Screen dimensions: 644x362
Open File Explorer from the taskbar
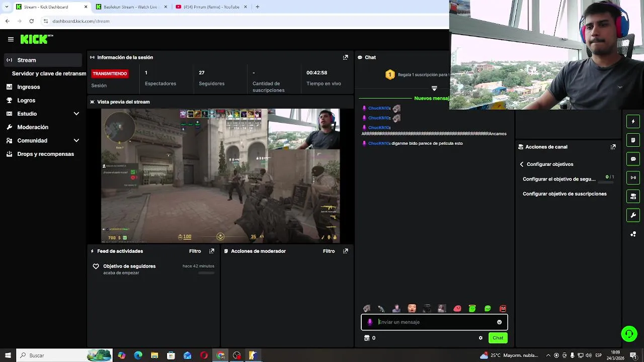point(154,355)
